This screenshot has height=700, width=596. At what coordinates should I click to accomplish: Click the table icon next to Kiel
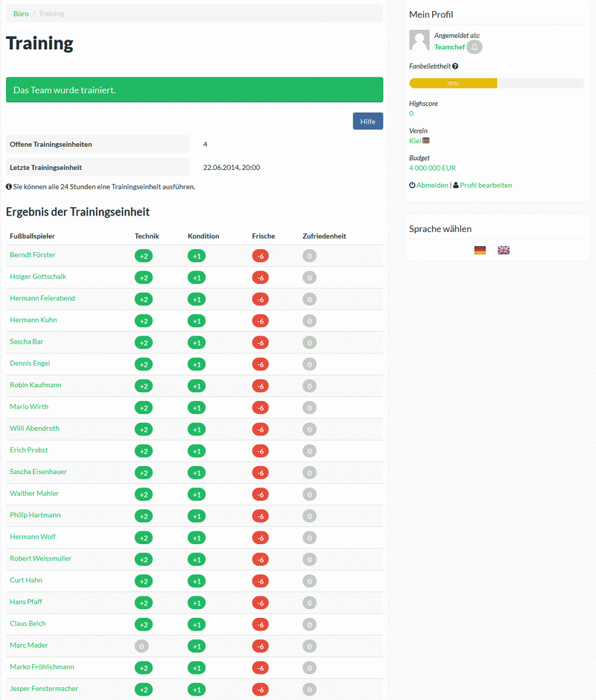pyautogui.click(x=426, y=140)
